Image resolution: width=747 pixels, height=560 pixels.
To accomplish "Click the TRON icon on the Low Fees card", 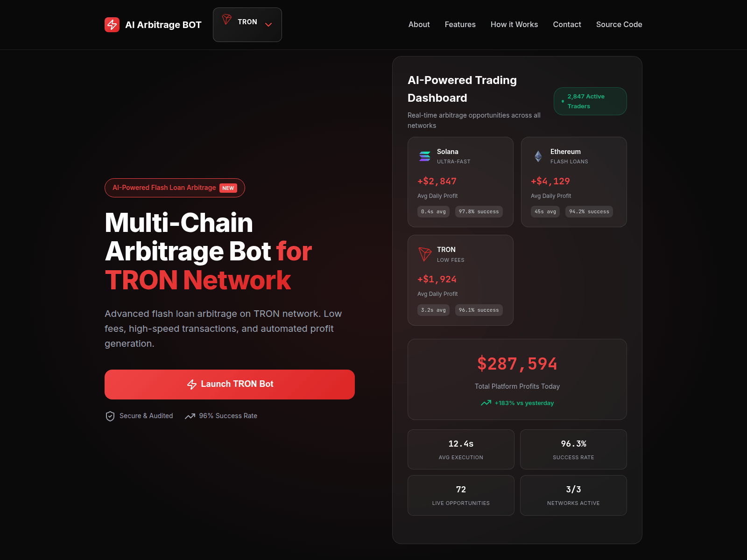I will (425, 254).
